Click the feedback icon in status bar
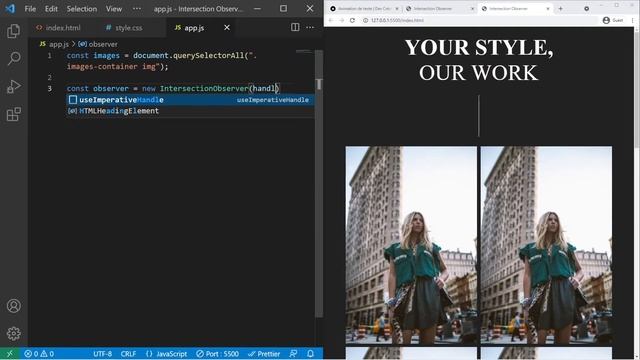This screenshot has width=640, height=360. pyautogui.click(x=293, y=353)
